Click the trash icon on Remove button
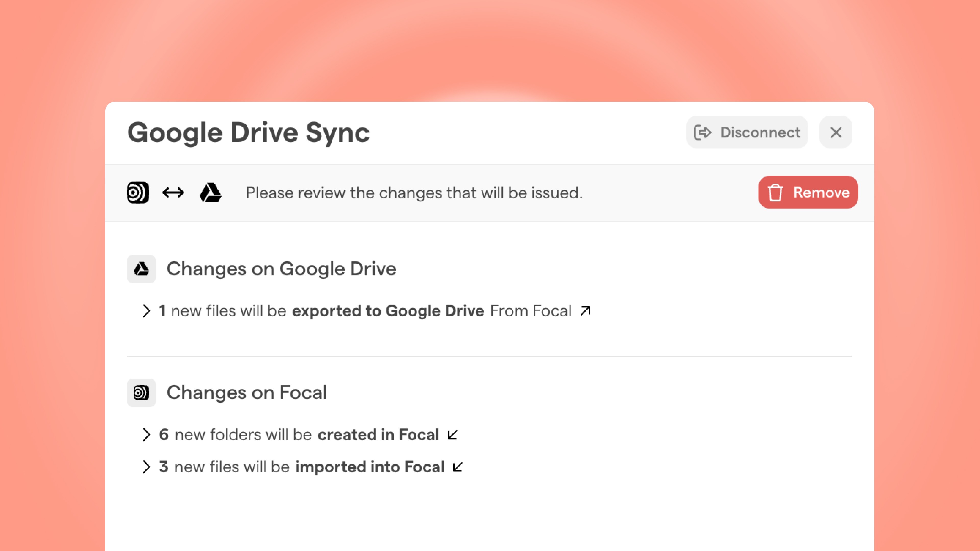The image size is (980, 551). tap(775, 192)
